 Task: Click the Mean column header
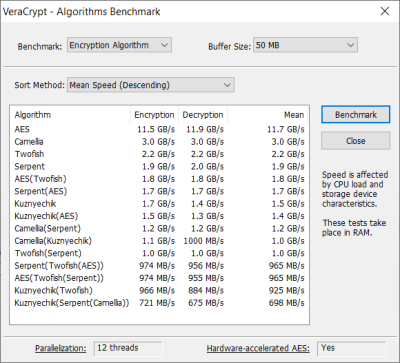pos(268,115)
